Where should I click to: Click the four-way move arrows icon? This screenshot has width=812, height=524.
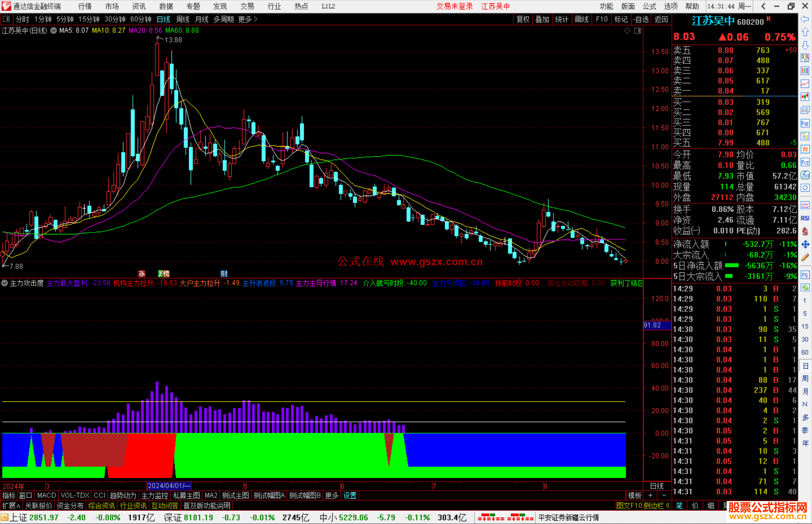(x=805, y=245)
